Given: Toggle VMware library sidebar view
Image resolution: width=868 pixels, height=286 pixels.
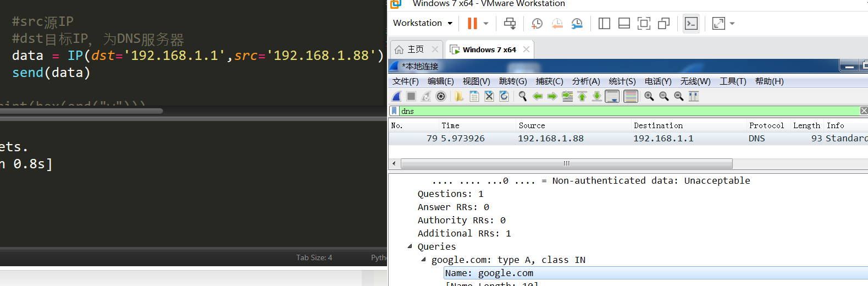Looking at the screenshot, I should (604, 23).
